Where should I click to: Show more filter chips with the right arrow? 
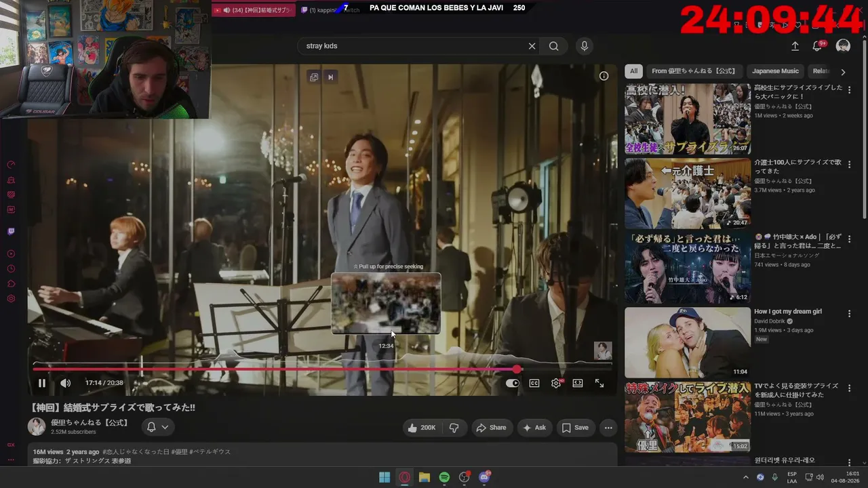(843, 71)
